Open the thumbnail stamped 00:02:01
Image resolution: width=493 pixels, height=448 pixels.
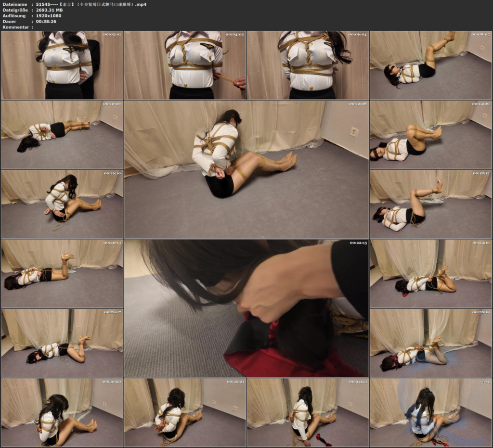(x=62, y=65)
